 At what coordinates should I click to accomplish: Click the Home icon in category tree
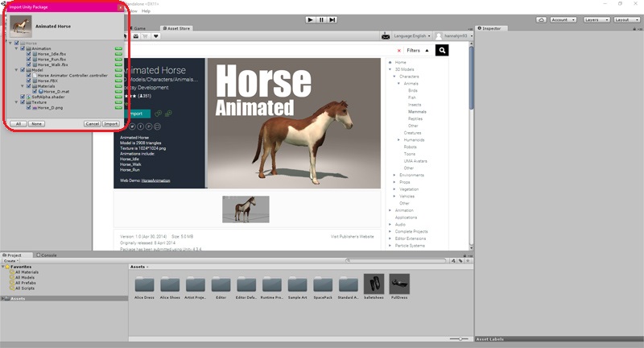pos(390,63)
